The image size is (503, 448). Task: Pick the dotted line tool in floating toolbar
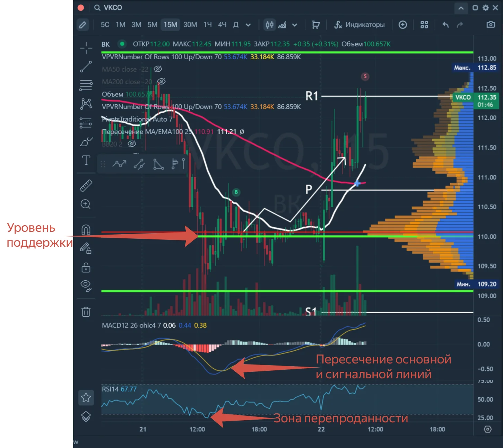(x=139, y=164)
